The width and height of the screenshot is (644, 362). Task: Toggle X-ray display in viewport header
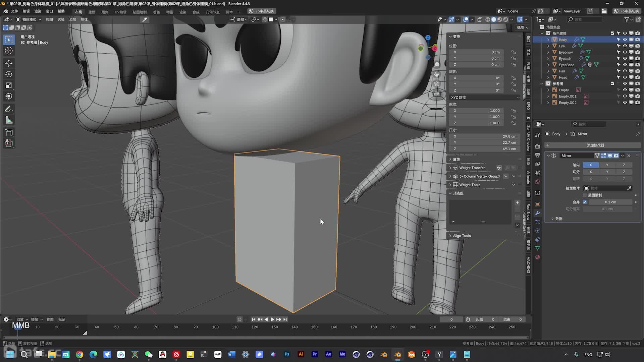point(480,19)
